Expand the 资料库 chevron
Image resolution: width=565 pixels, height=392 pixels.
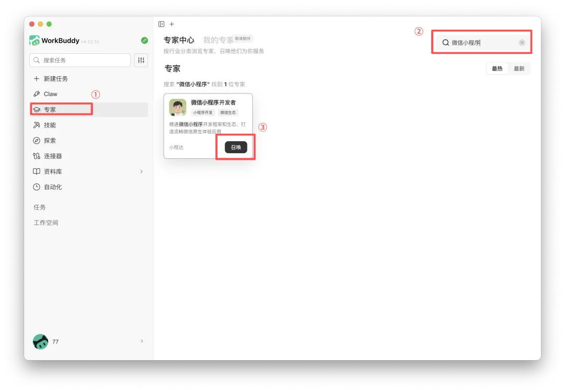tap(142, 171)
